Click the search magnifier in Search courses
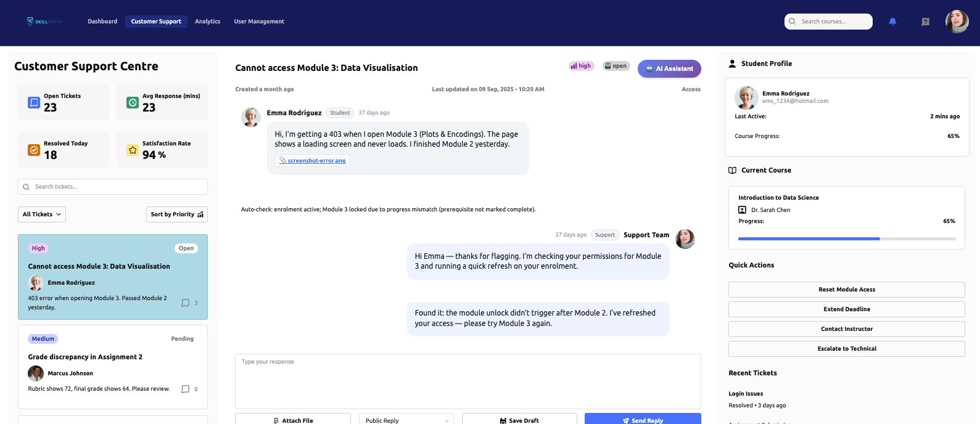 793,22
